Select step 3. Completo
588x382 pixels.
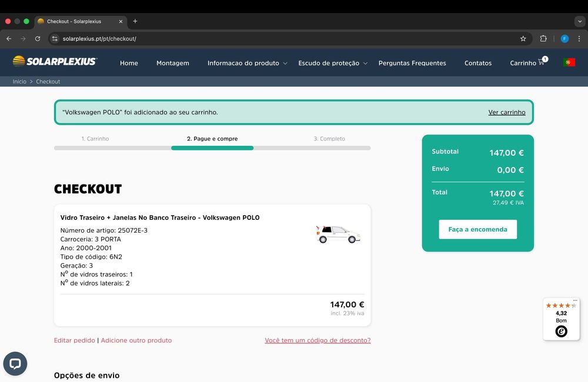coord(329,139)
